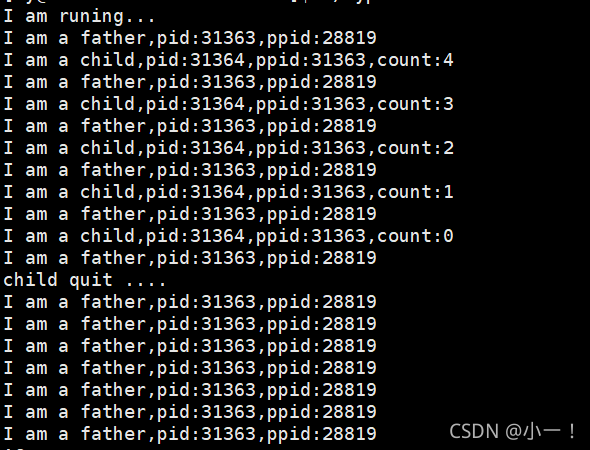Click the "I am runing..." output line
The width and height of the screenshot is (590, 450).
[x=79, y=17]
